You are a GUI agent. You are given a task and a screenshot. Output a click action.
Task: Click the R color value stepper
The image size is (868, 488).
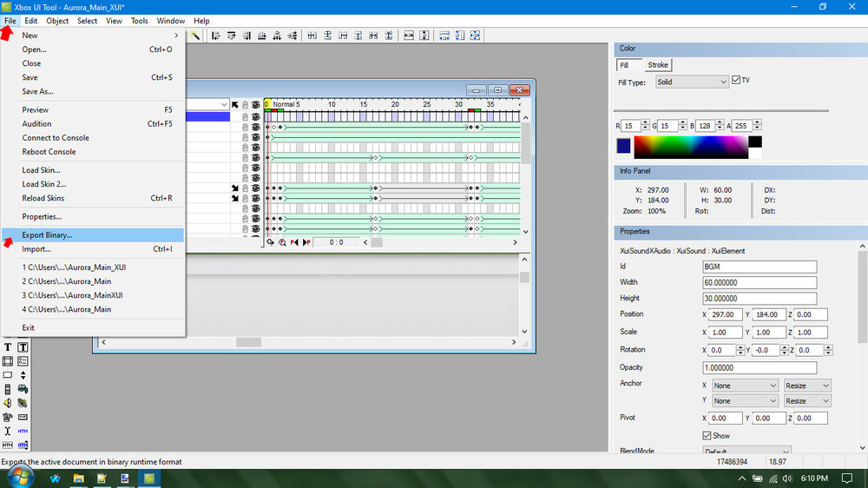click(x=645, y=126)
